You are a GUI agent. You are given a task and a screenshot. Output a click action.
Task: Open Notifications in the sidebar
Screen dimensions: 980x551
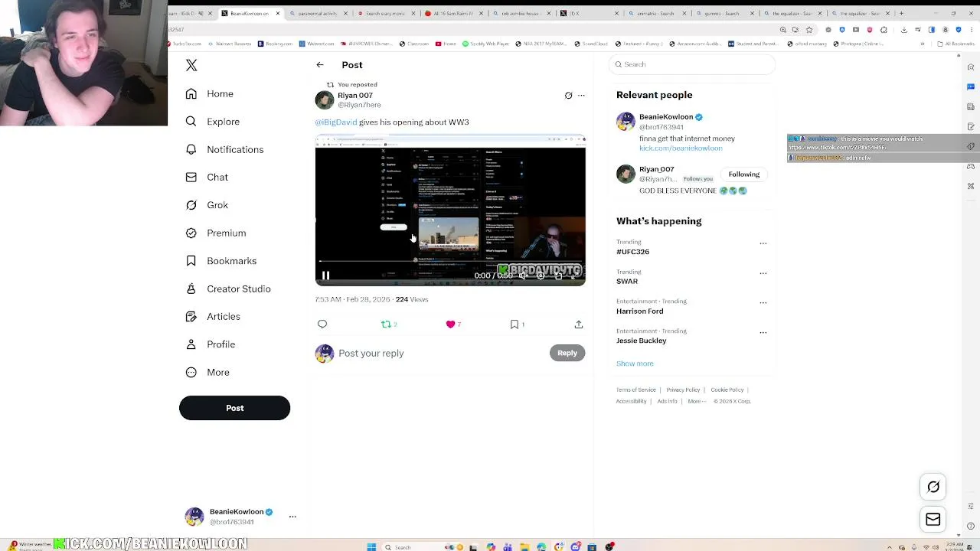pos(225,149)
